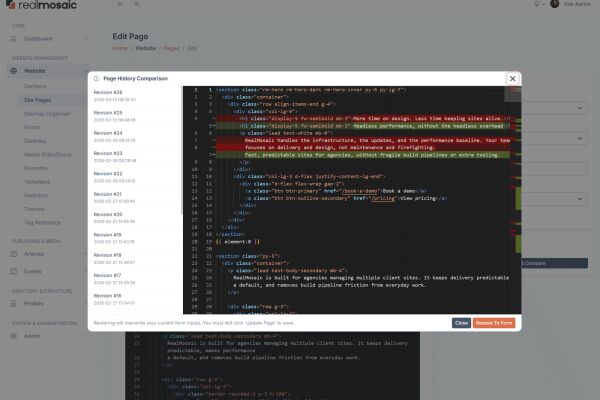Click the Website globe icon
This screenshot has height=400, width=600.
pos(17,72)
